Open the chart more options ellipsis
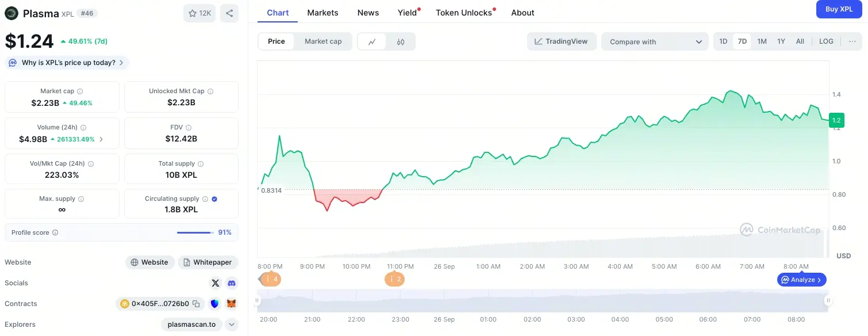Image resolution: width=868 pixels, height=336 pixels. tap(852, 41)
